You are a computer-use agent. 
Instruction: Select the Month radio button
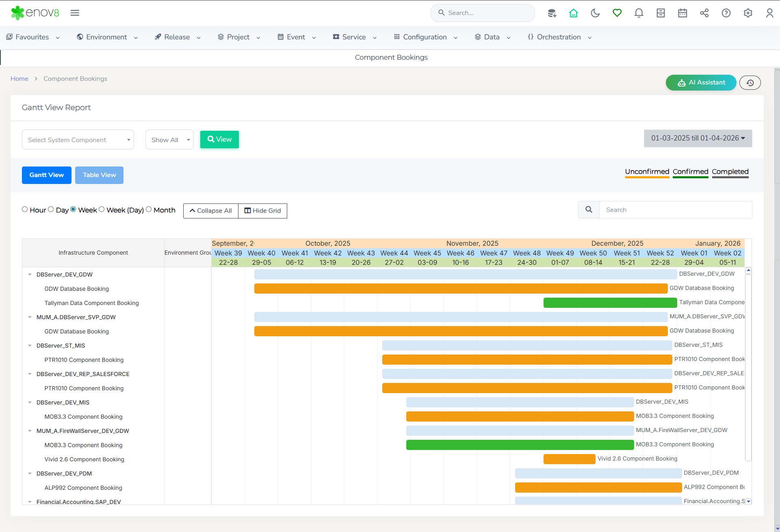[x=149, y=210]
